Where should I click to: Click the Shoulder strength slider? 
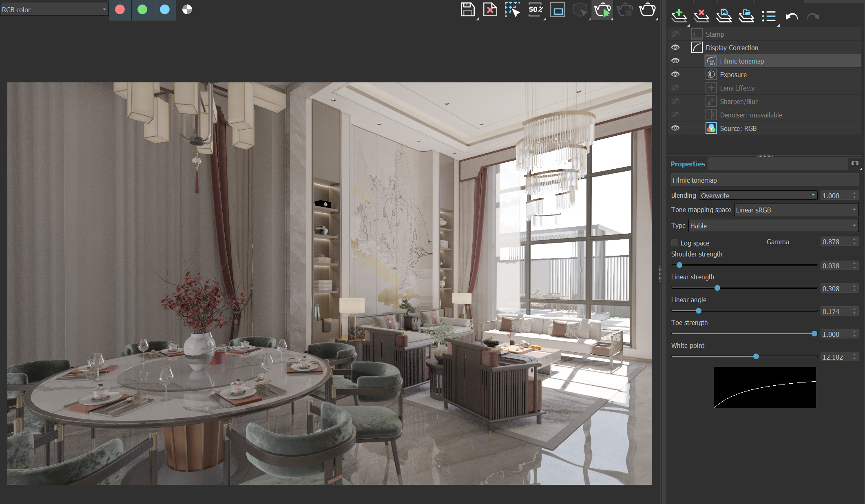[x=744, y=265]
